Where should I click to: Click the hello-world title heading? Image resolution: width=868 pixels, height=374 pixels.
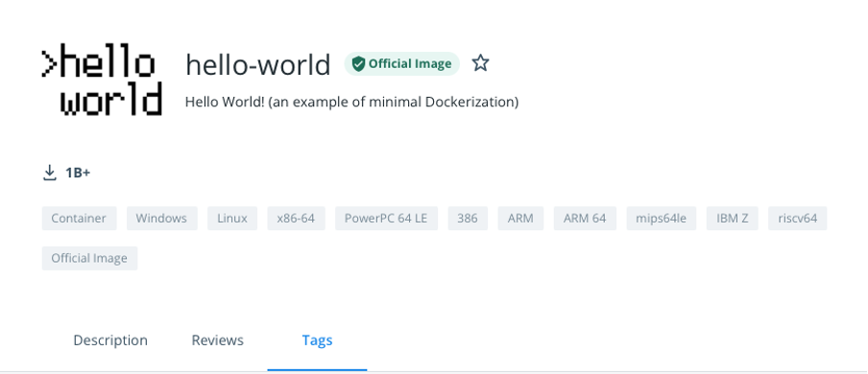(258, 64)
